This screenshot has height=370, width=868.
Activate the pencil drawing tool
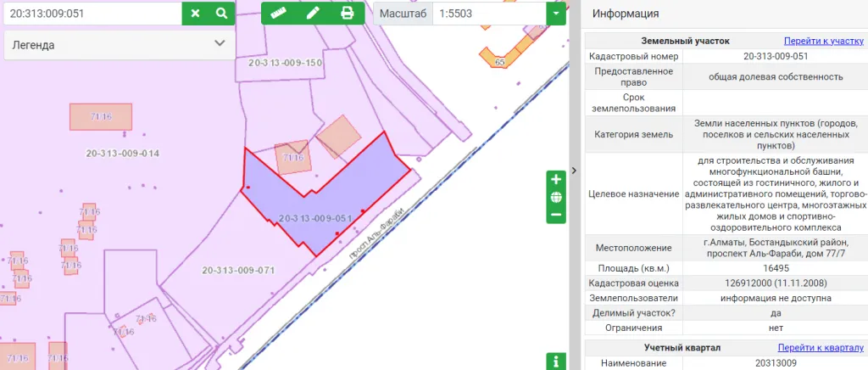[313, 14]
